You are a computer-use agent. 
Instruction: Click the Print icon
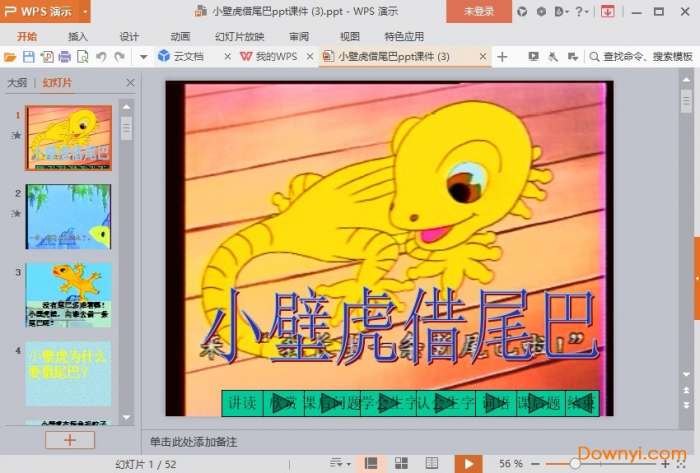(65, 57)
